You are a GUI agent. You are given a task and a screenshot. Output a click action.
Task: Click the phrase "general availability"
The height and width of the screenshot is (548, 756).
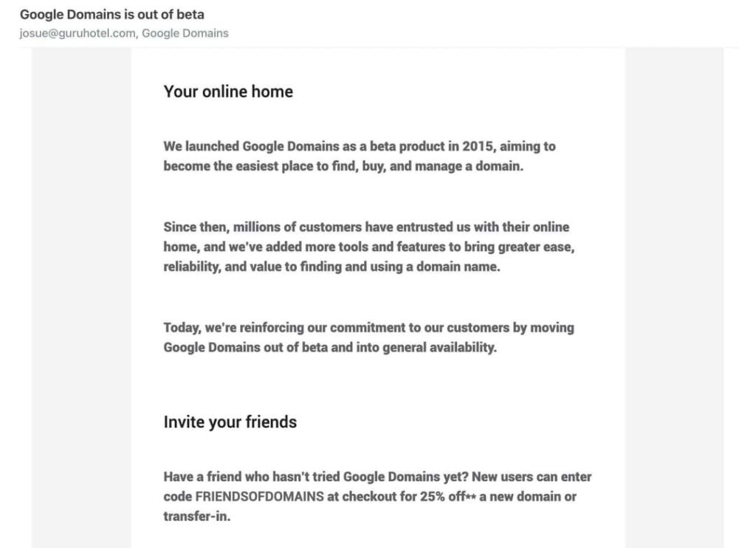click(x=439, y=347)
